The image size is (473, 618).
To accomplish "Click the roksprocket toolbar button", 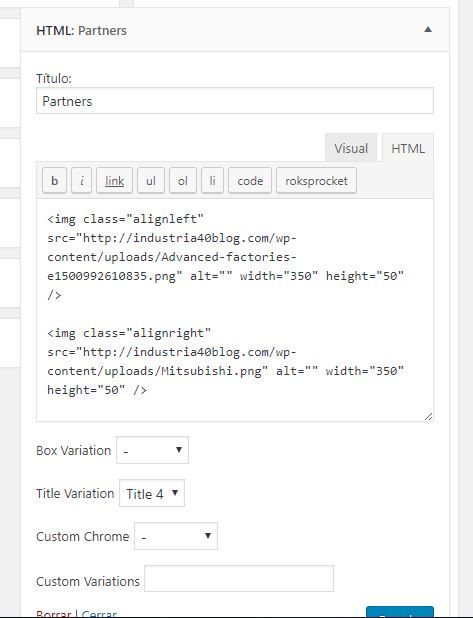I will [x=317, y=181].
